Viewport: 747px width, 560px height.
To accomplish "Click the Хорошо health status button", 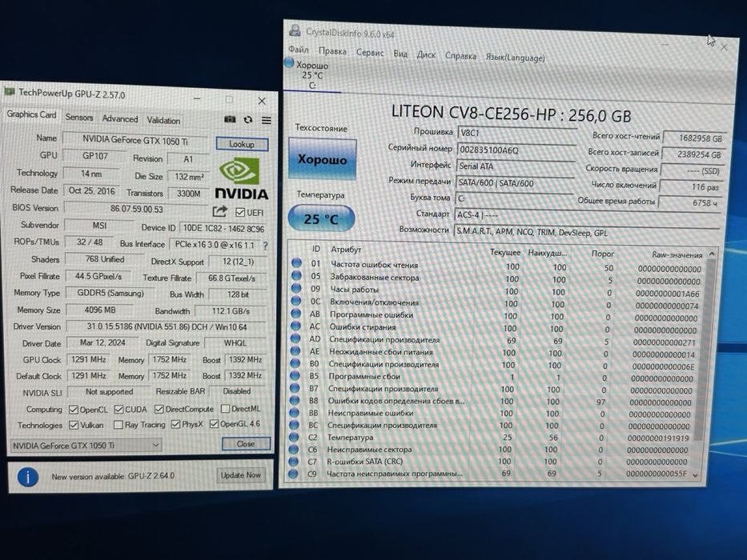I will [x=322, y=159].
